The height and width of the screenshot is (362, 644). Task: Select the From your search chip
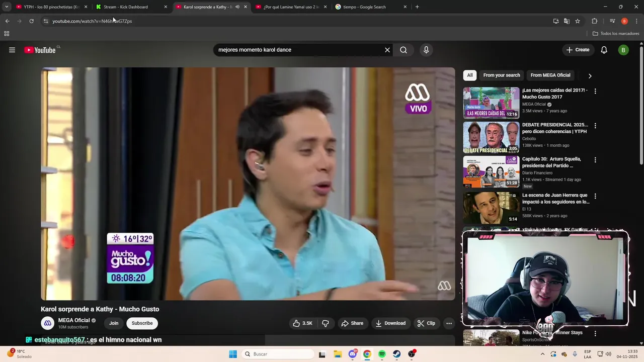click(x=502, y=75)
